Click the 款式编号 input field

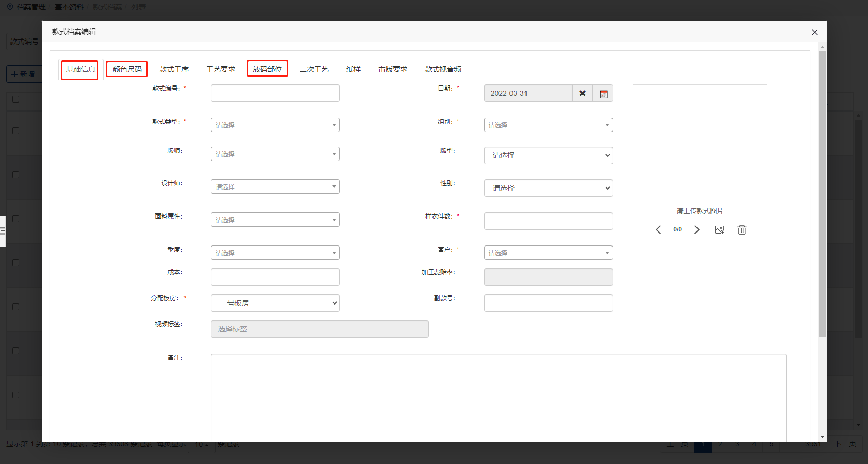click(275, 93)
